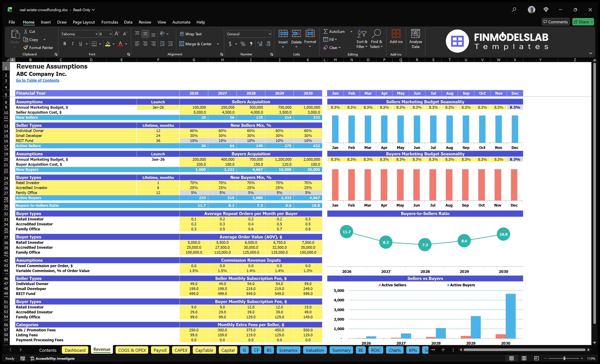Open the Fill Color dropdown arrow
This screenshot has width=600, height=364.
click(x=114, y=44)
